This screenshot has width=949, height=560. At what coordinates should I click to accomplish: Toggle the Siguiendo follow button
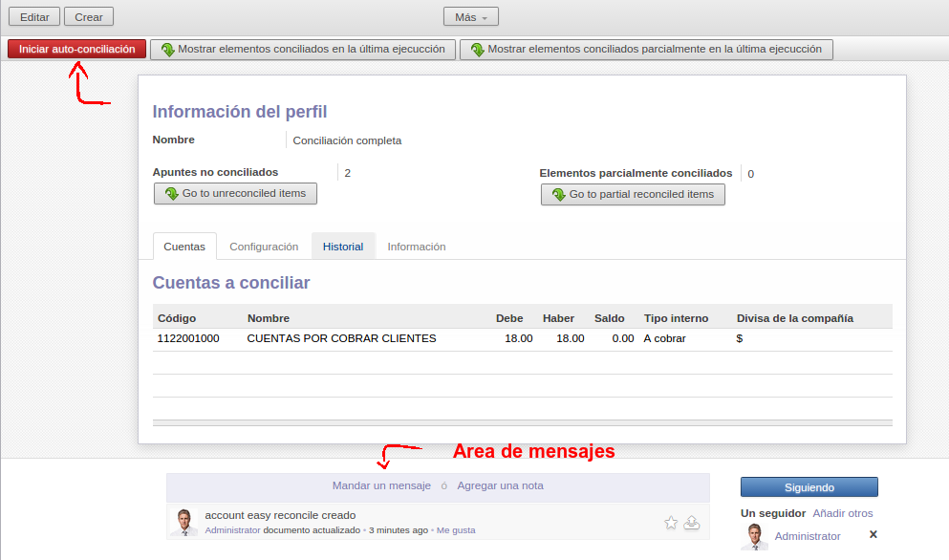[x=809, y=487]
